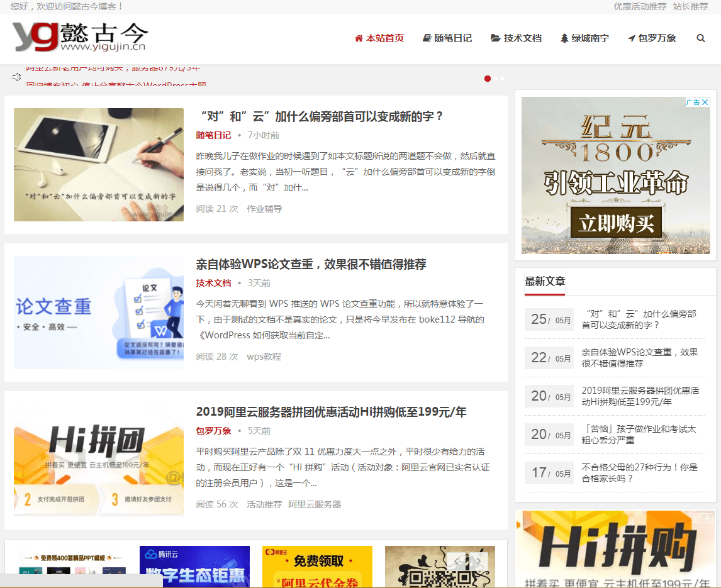
Task: Select the third carousel indicator dot
Action: click(x=502, y=79)
